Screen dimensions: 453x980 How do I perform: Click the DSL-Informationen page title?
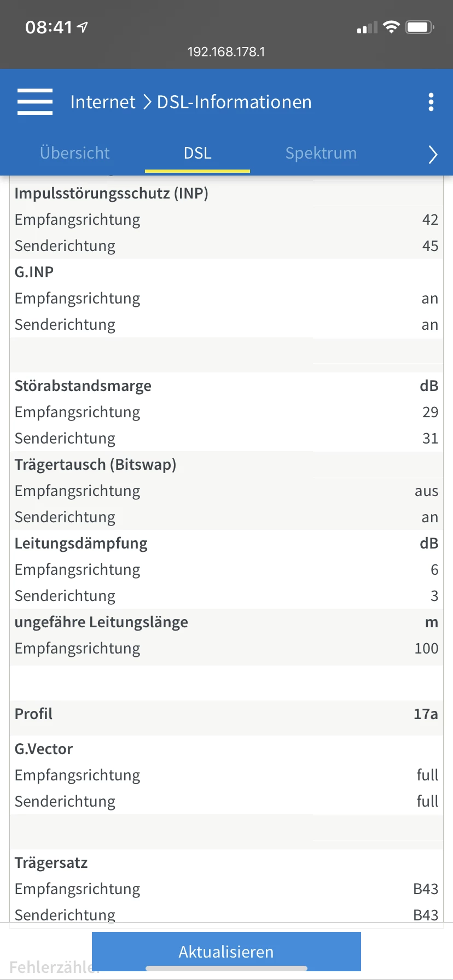(234, 102)
